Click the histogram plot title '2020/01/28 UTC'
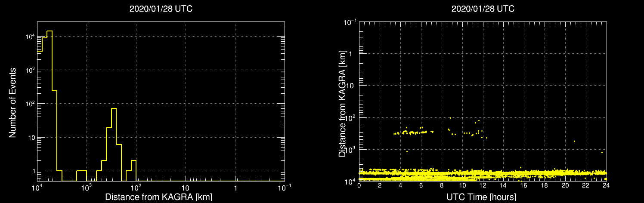Screen dimensions: 644x203 pyautogui.click(x=161, y=8)
